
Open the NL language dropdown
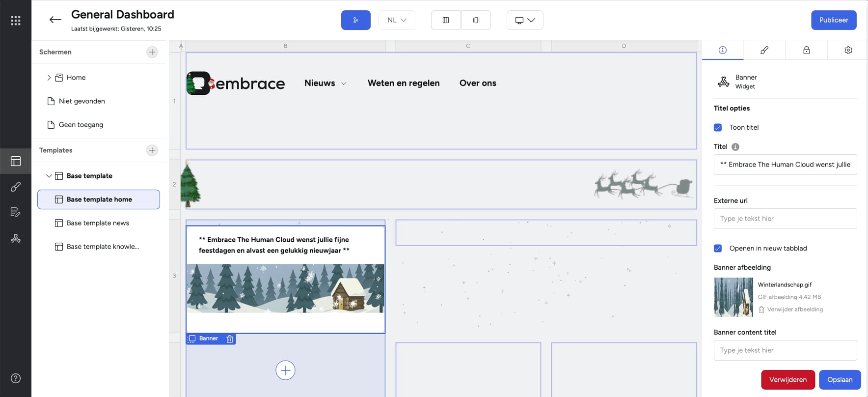[397, 20]
